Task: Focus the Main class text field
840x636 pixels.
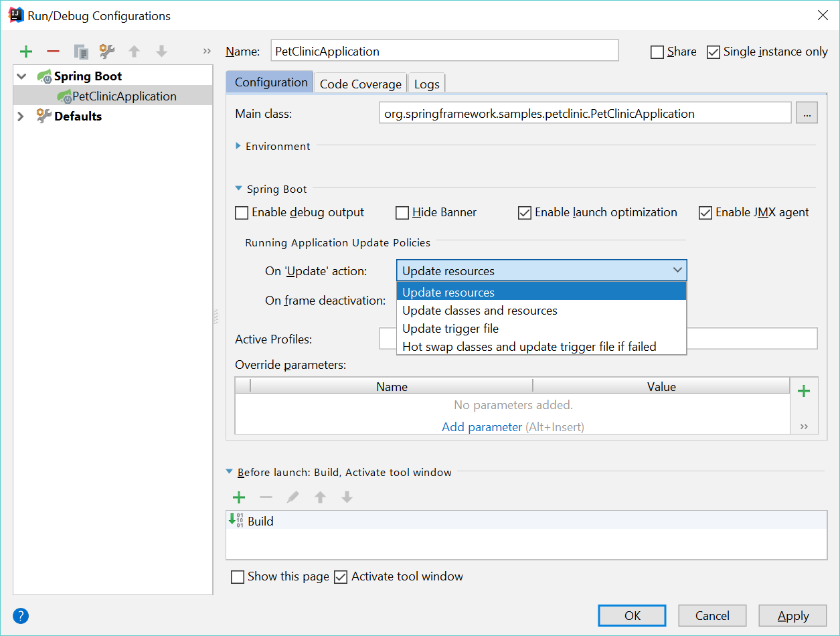Action: (586, 113)
